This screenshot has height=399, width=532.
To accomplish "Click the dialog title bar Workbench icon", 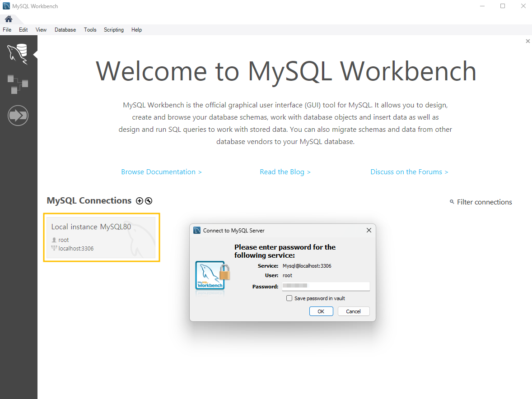I will pos(197,231).
